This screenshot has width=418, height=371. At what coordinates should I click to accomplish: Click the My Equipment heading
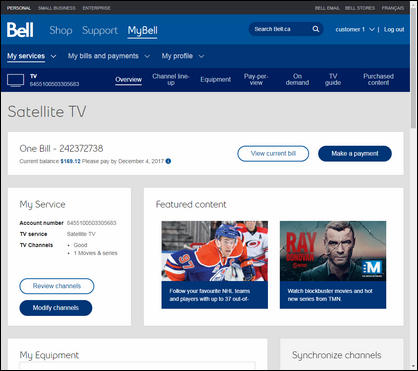pyautogui.click(x=49, y=355)
